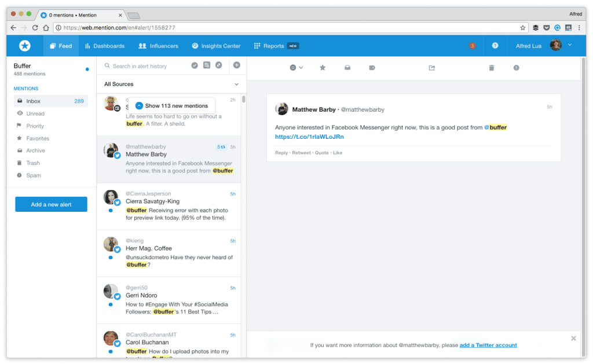The image size is (593, 364).
Task: Bookmark page with browser star icon
Action: (x=523, y=28)
